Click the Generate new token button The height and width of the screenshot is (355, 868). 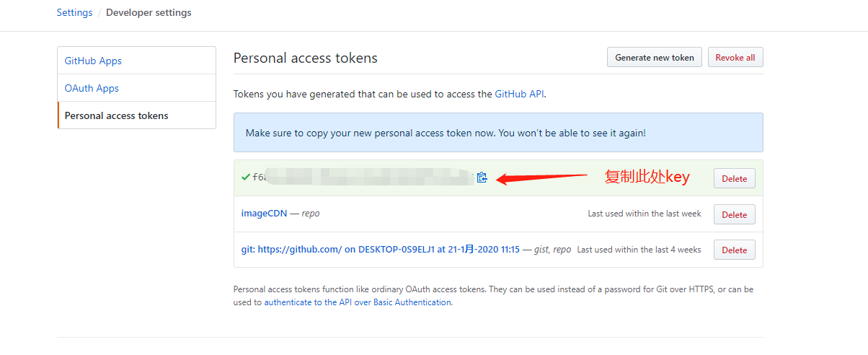pyautogui.click(x=655, y=58)
